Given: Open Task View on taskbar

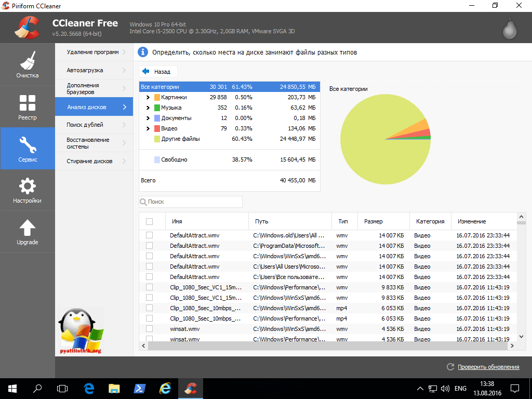Looking at the screenshot, I should (62, 389).
